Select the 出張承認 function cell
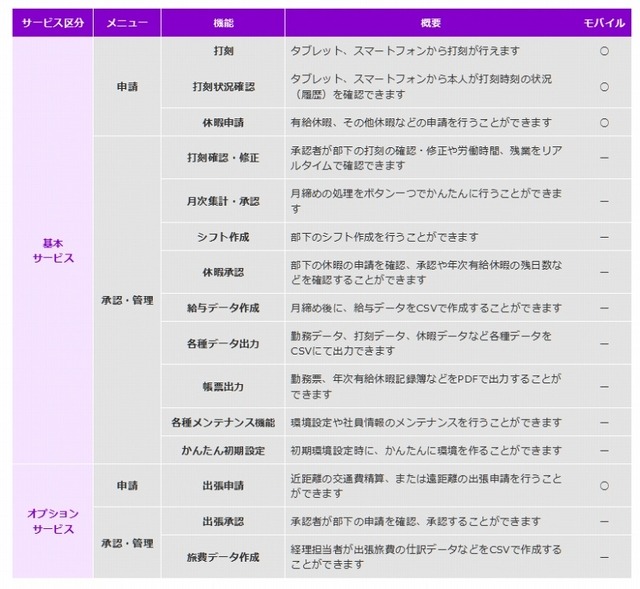The width and height of the screenshot is (640, 589). [223, 521]
